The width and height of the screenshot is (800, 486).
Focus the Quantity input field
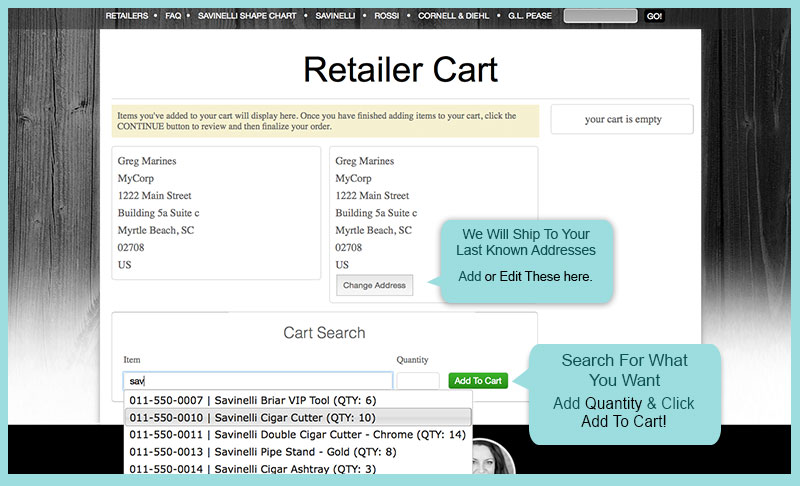418,381
